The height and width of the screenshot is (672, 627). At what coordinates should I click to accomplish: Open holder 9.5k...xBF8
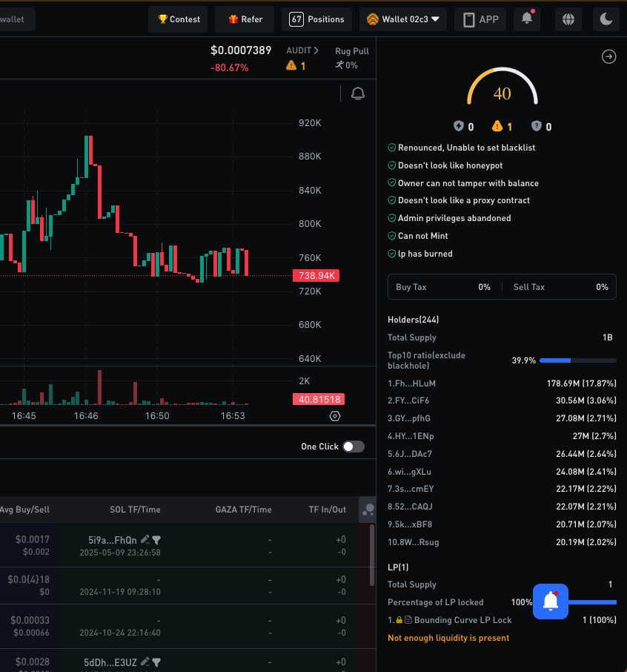coord(410,524)
